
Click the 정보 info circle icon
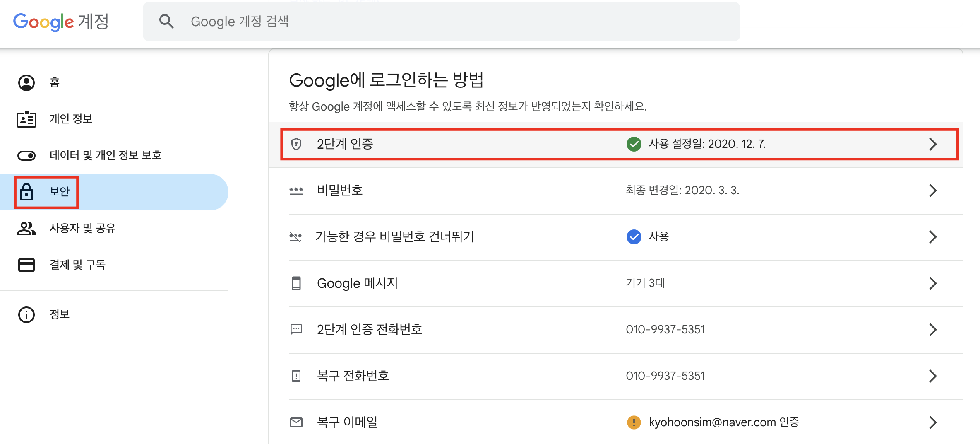26,314
